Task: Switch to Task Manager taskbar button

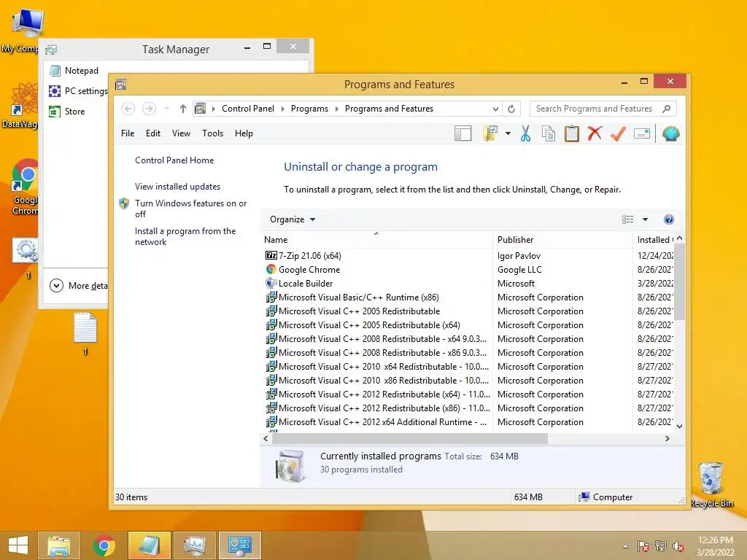Action: point(194,545)
